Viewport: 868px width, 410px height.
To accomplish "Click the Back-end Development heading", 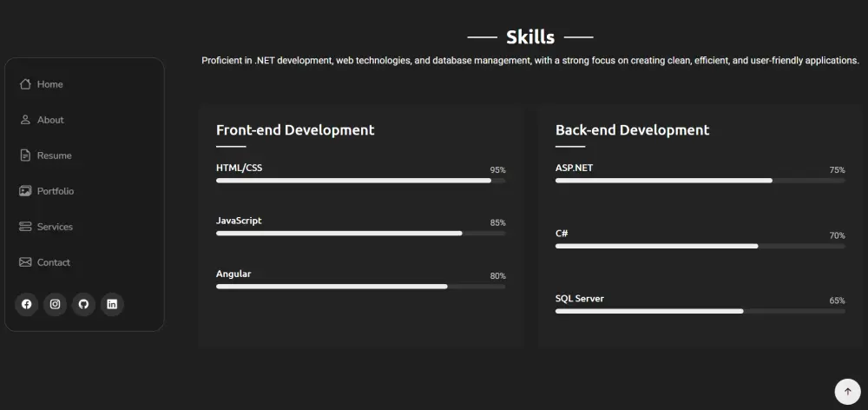I will coord(632,130).
